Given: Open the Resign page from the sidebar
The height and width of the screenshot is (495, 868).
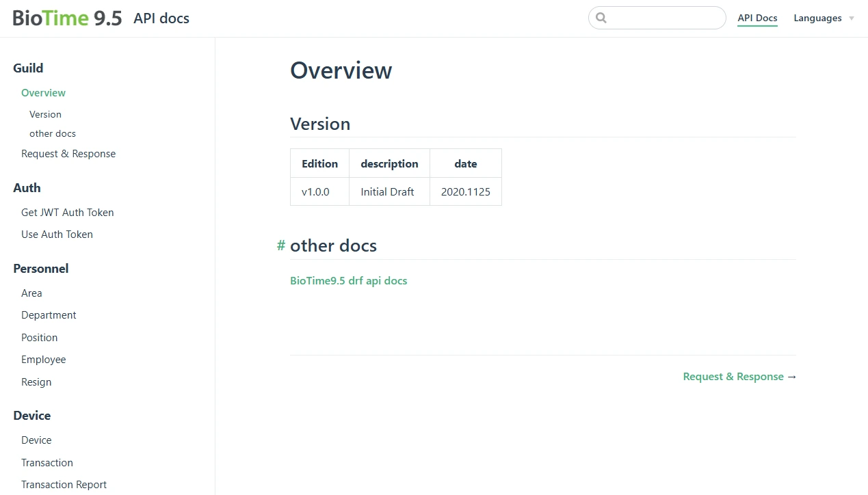Looking at the screenshot, I should [36, 382].
